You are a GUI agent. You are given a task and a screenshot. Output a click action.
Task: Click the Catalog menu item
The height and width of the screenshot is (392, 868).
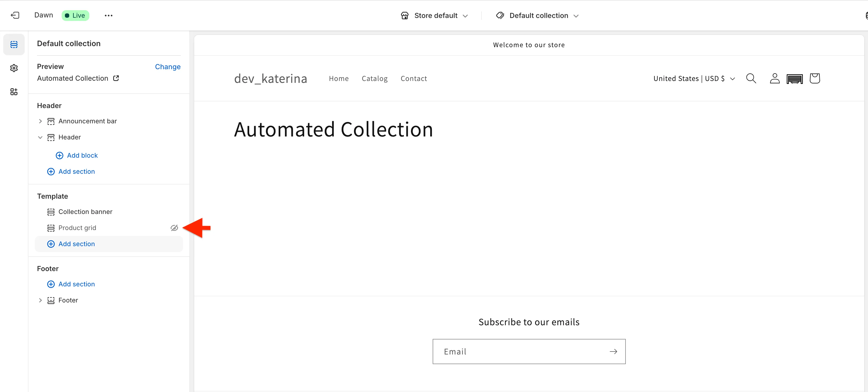pos(374,79)
